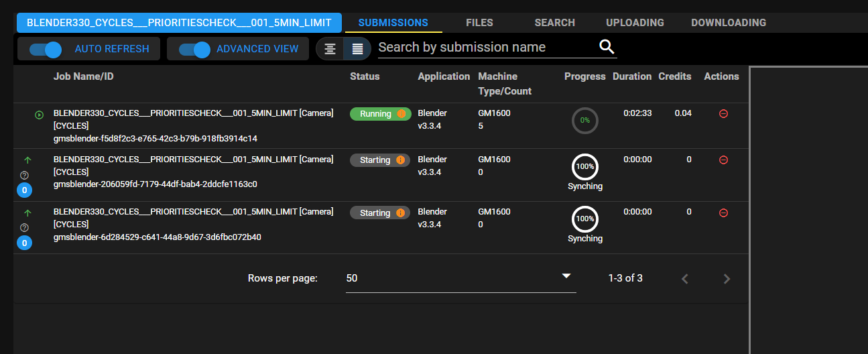Click the Credits column header

(675, 76)
